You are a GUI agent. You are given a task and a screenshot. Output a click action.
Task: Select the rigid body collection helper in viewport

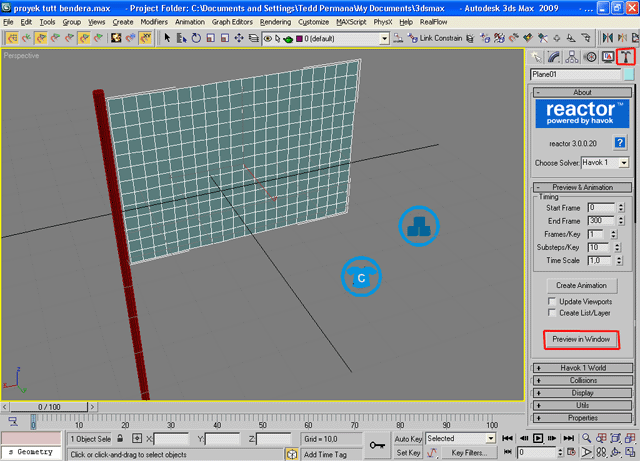419,226
